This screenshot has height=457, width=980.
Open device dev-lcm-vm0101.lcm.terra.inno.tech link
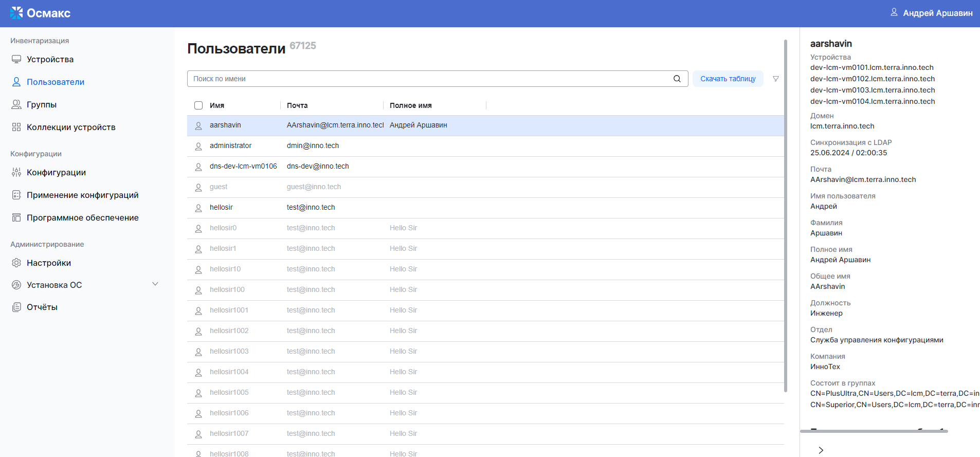tap(872, 67)
